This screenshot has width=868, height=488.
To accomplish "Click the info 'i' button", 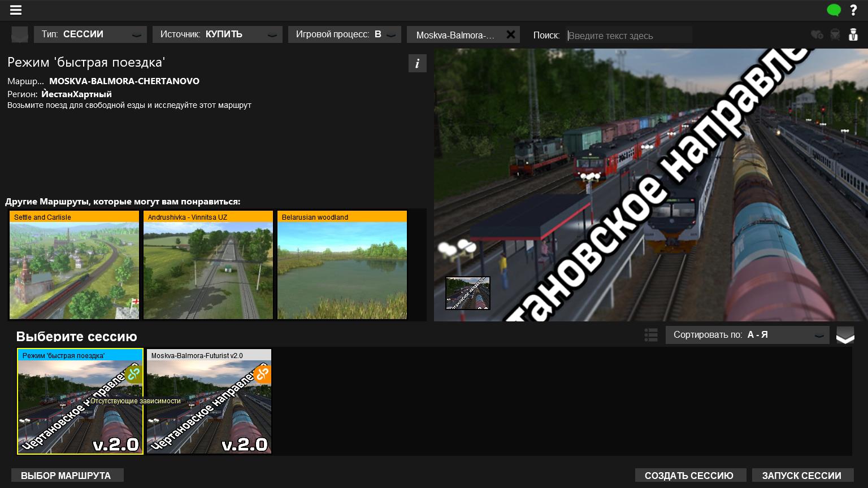I will click(417, 63).
